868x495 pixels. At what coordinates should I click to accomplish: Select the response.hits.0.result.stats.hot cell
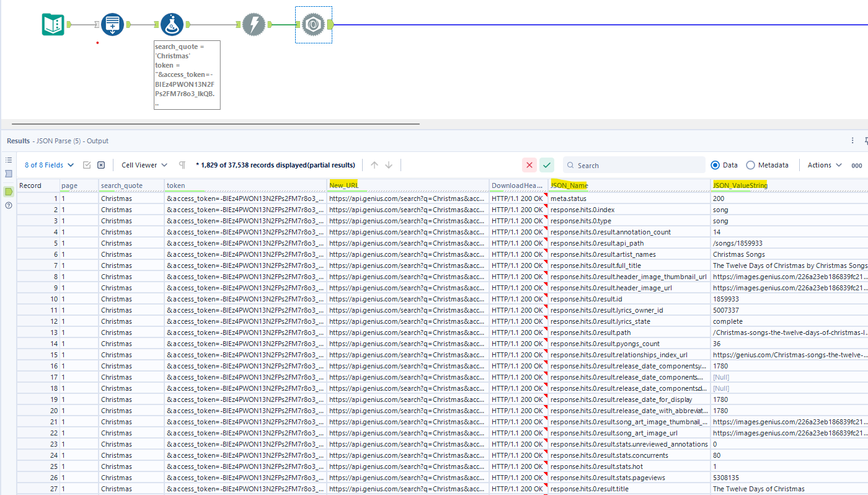(x=630, y=466)
